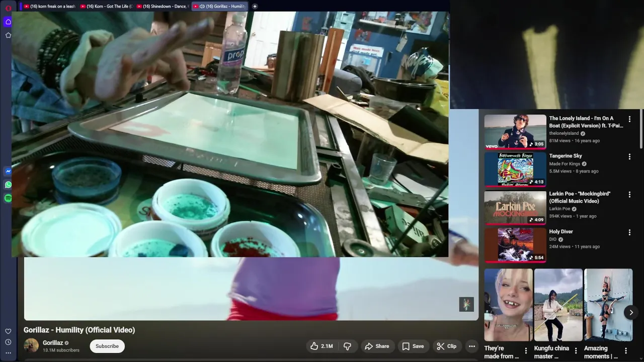
Task: Open WhatsApp in the sidebar
Action: [8, 185]
